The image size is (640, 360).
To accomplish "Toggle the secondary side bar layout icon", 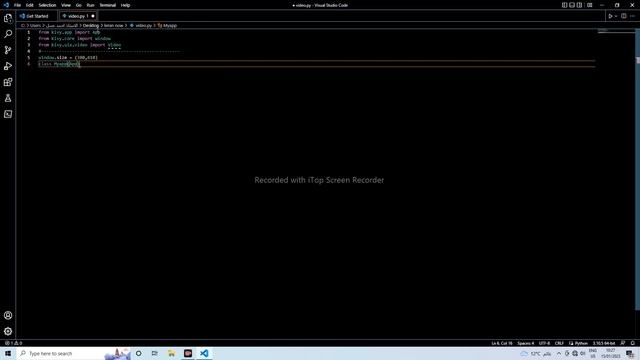I will point(579,5).
